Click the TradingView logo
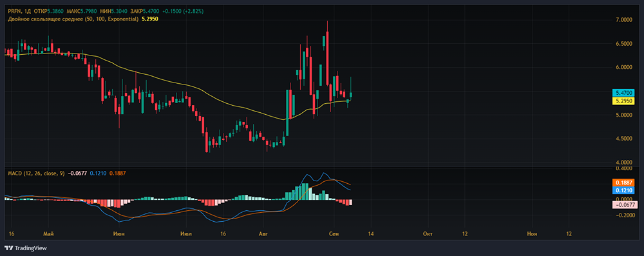 click(x=26, y=248)
